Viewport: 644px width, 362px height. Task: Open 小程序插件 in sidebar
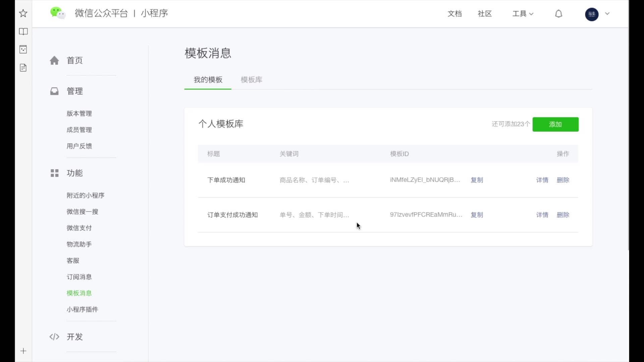point(82,309)
